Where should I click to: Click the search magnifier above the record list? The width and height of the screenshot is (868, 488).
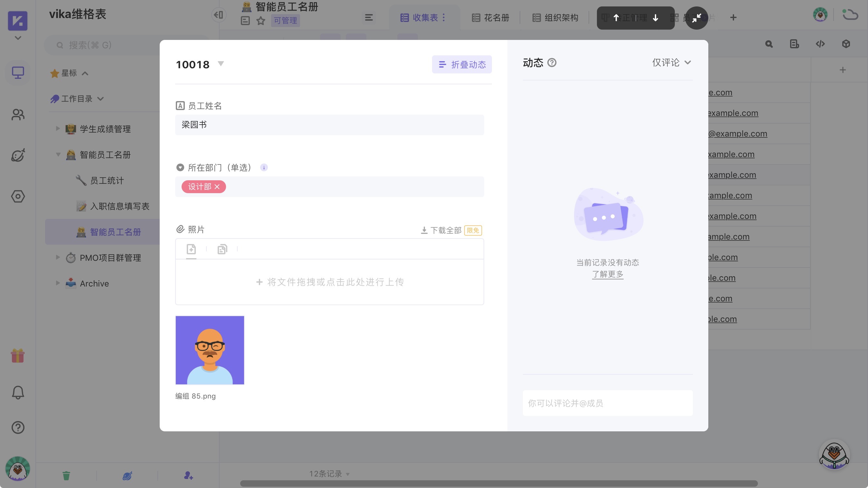769,44
